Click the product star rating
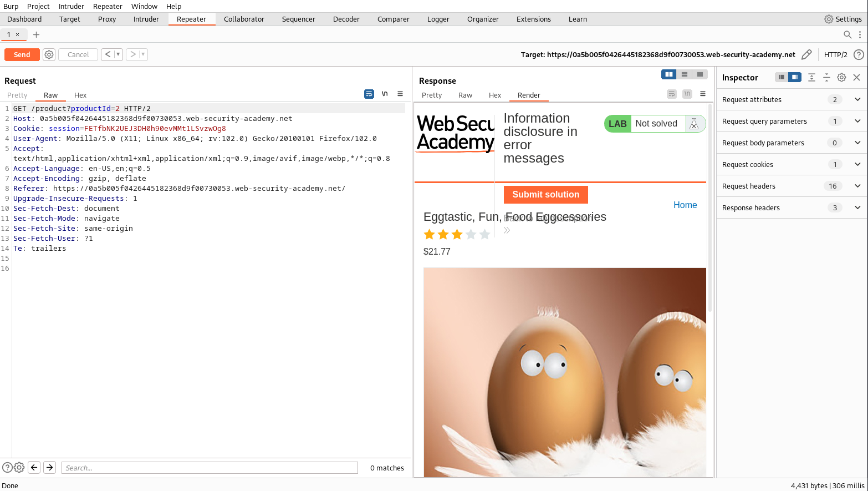This screenshot has height=491, width=868. click(x=457, y=234)
